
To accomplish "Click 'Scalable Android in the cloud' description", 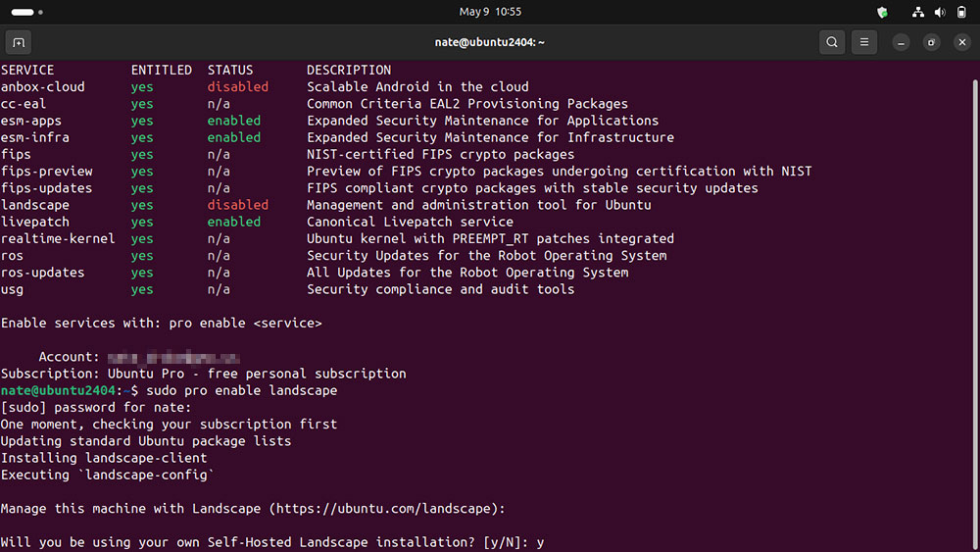I will pyautogui.click(x=417, y=87).
